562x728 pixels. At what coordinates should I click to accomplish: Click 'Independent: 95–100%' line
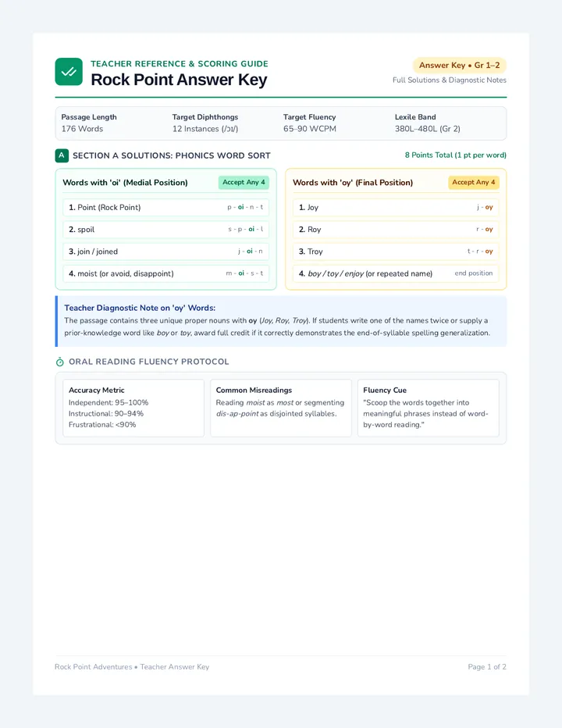tap(108, 402)
